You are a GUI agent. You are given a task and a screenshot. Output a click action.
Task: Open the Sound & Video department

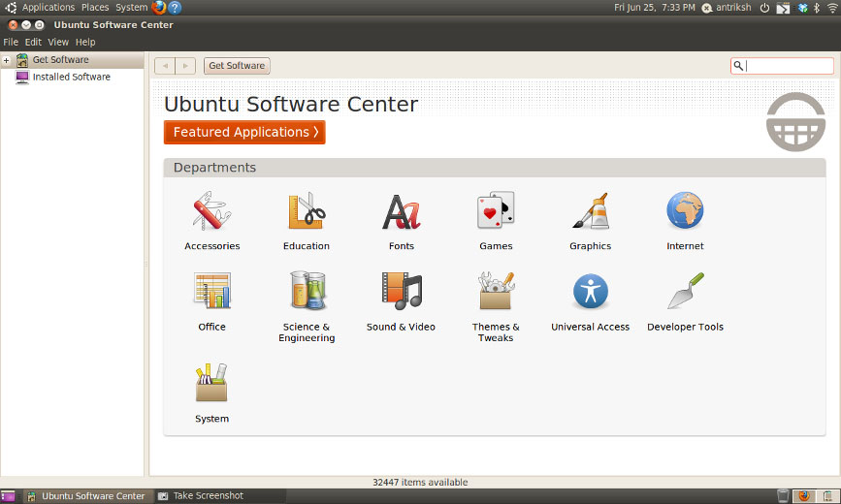coord(402,301)
